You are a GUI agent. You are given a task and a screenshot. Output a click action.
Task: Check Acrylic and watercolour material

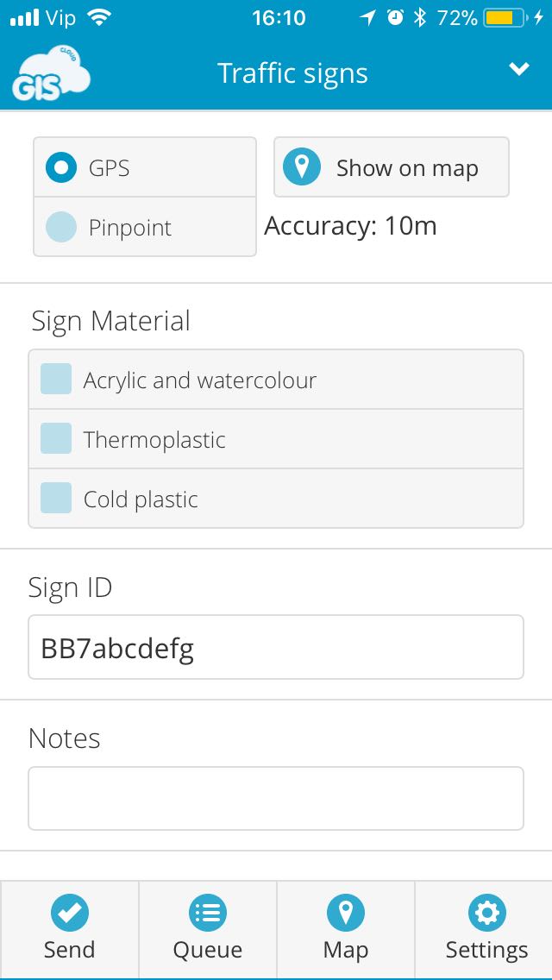[276, 380]
